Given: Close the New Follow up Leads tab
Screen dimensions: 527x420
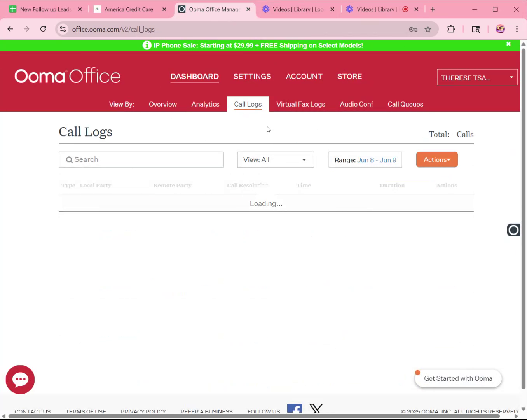Looking at the screenshot, I should tap(80, 9).
